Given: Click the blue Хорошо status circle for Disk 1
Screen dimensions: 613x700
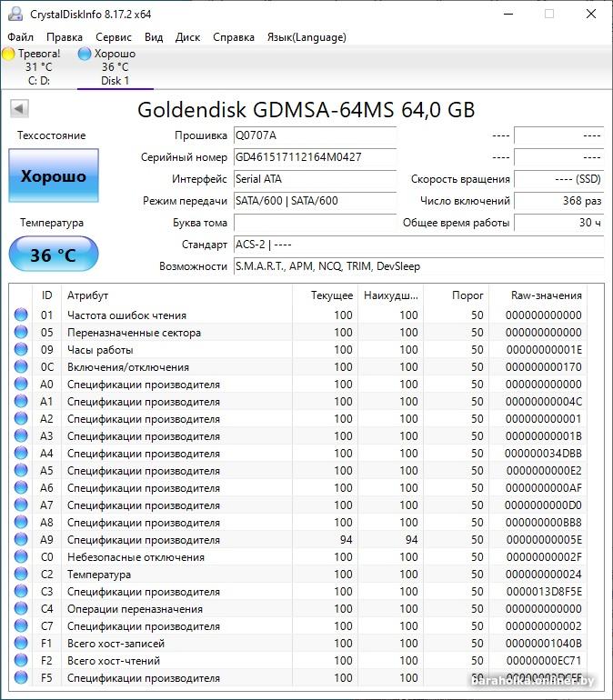Looking at the screenshot, I should [84, 54].
